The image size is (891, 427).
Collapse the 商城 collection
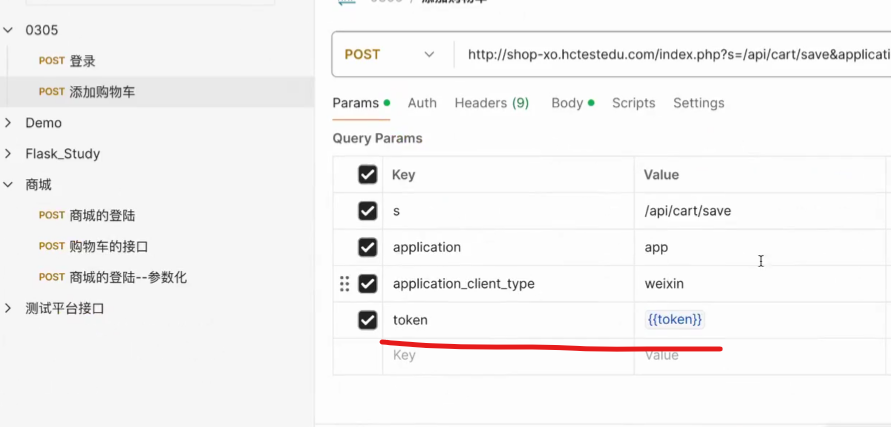click(8, 185)
